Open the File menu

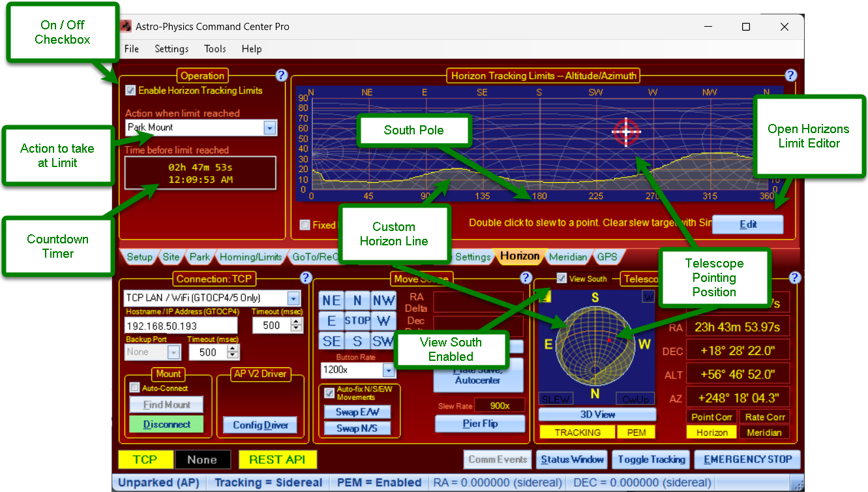click(132, 49)
